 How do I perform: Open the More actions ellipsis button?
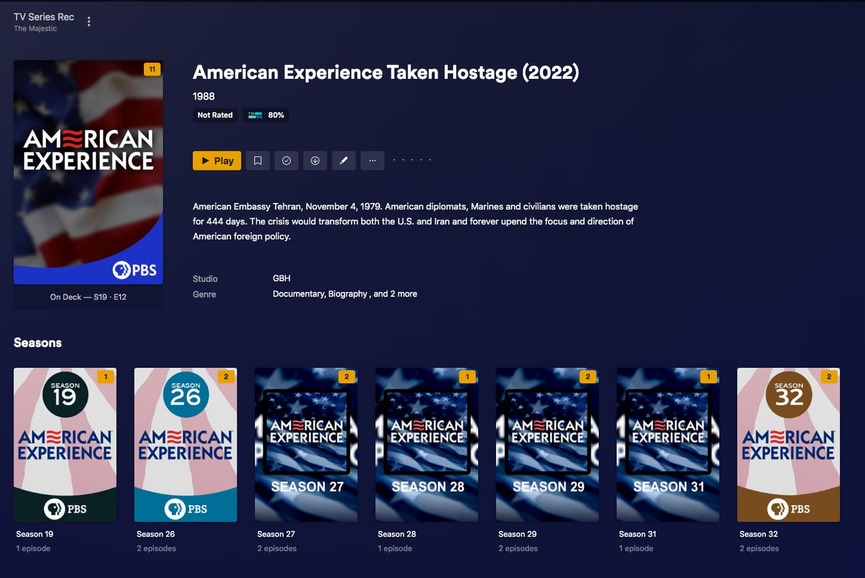pyautogui.click(x=372, y=160)
